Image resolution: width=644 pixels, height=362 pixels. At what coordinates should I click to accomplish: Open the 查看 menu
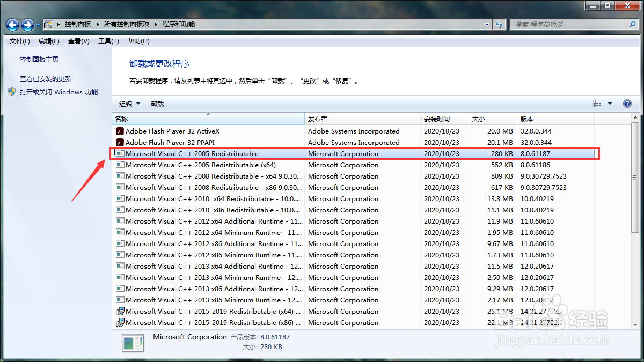point(78,41)
